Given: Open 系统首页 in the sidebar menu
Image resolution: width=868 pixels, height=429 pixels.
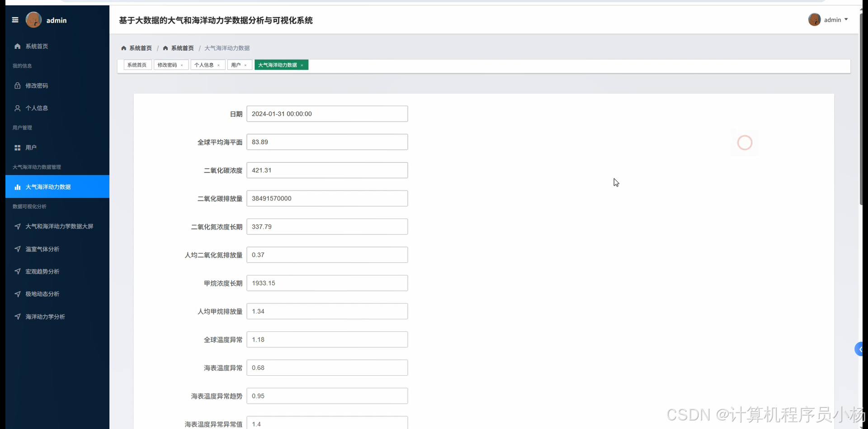Looking at the screenshot, I should [x=57, y=46].
